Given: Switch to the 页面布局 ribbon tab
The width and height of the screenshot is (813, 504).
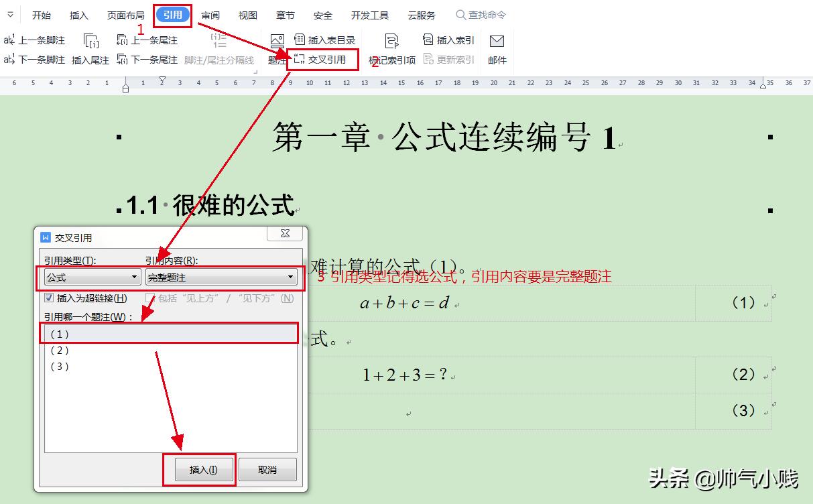Looking at the screenshot, I should click(x=125, y=14).
